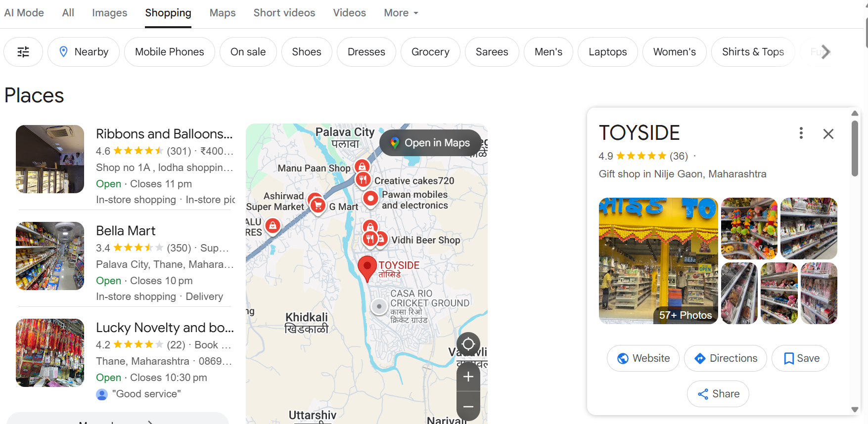
Task: Open TOYSIDE three-dot options menu
Action: [801, 133]
